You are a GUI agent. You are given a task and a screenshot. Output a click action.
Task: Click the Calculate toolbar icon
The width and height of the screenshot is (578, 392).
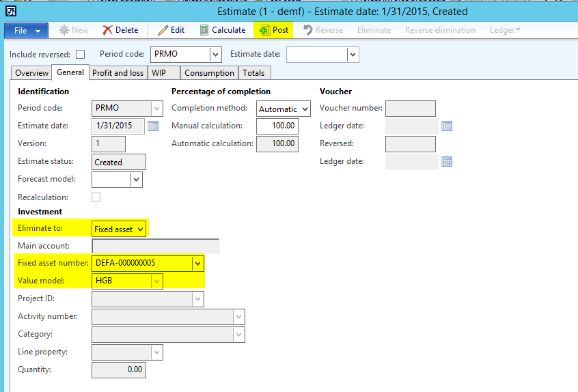click(204, 30)
